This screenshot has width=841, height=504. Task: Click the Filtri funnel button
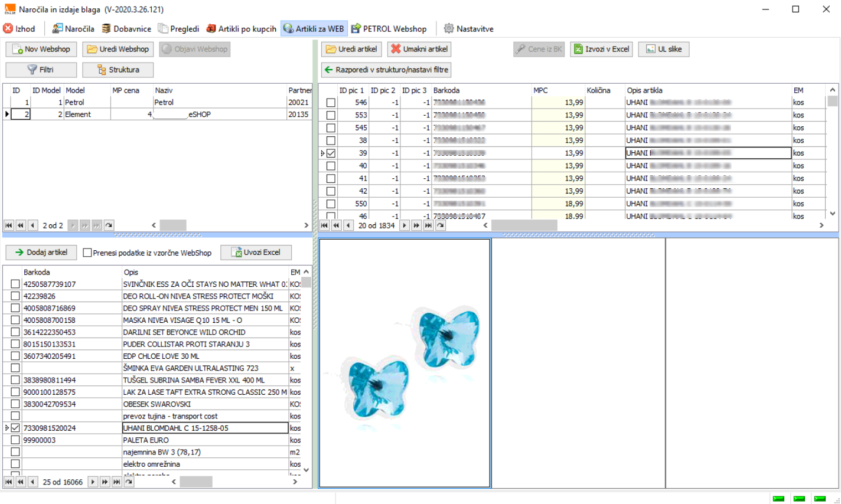(41, 70)
